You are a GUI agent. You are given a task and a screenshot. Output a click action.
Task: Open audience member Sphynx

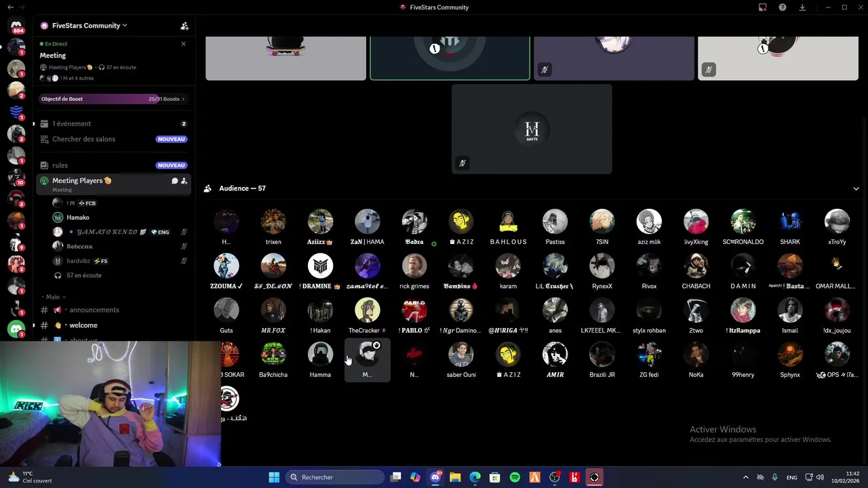(x=790, y=360)
